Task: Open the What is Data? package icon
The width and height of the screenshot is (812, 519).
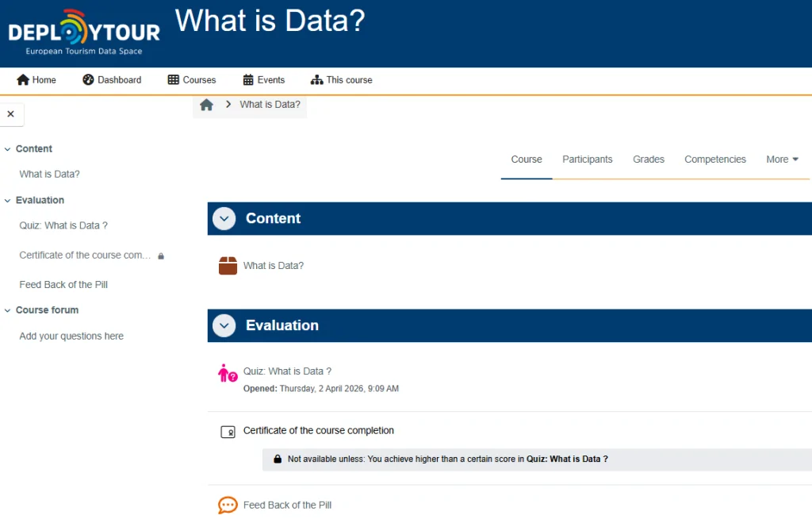Action: [228, 266]
